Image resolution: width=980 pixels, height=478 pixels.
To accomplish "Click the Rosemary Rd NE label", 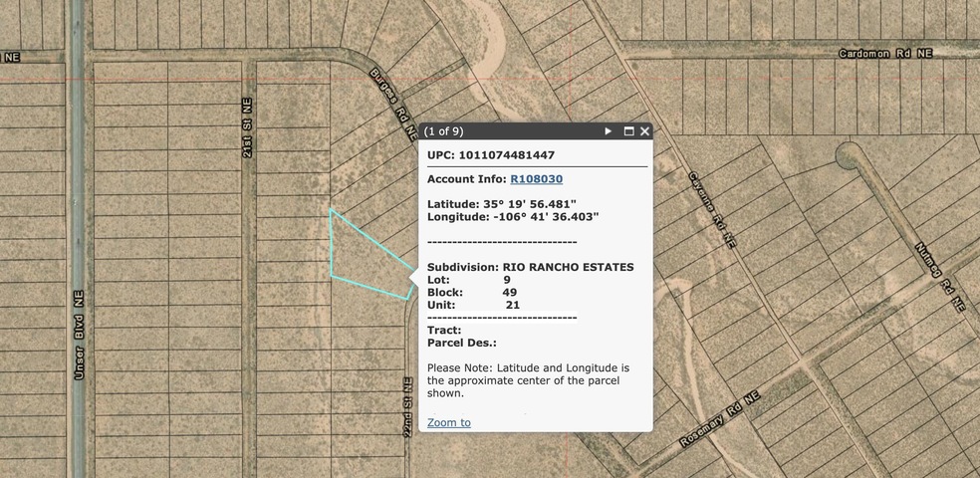I will (x=719, y=418).
